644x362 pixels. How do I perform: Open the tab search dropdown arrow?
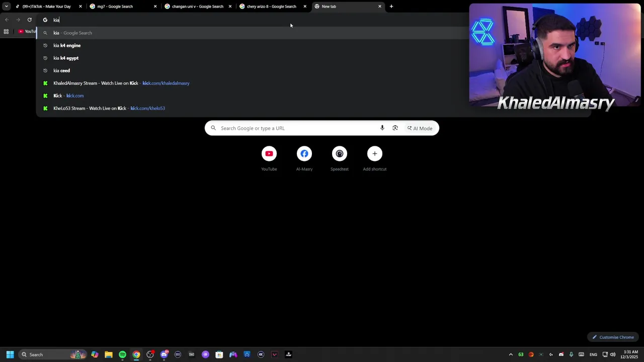pyautogui.click(x=6, y=7)
